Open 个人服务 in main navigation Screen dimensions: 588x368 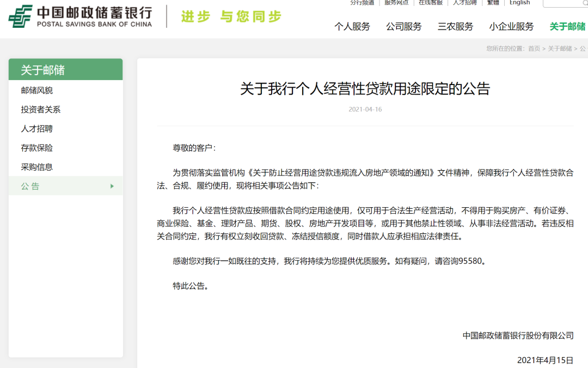pos(352,26)
